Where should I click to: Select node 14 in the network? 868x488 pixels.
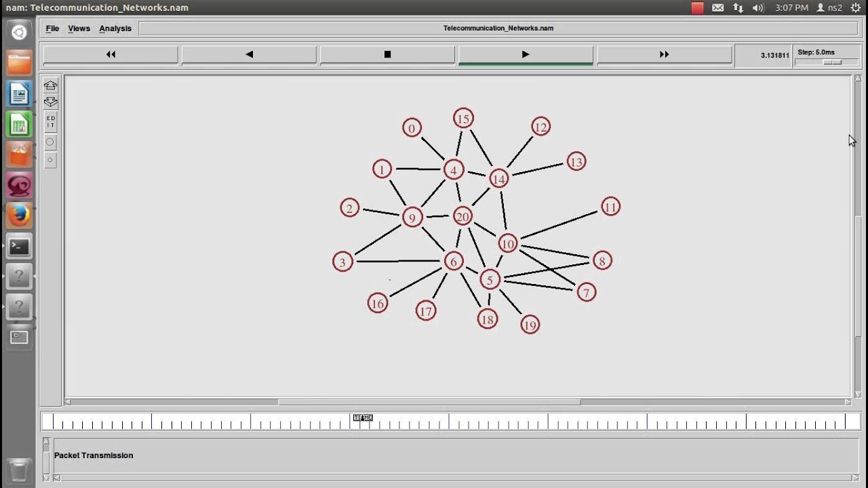pos(498,179)
